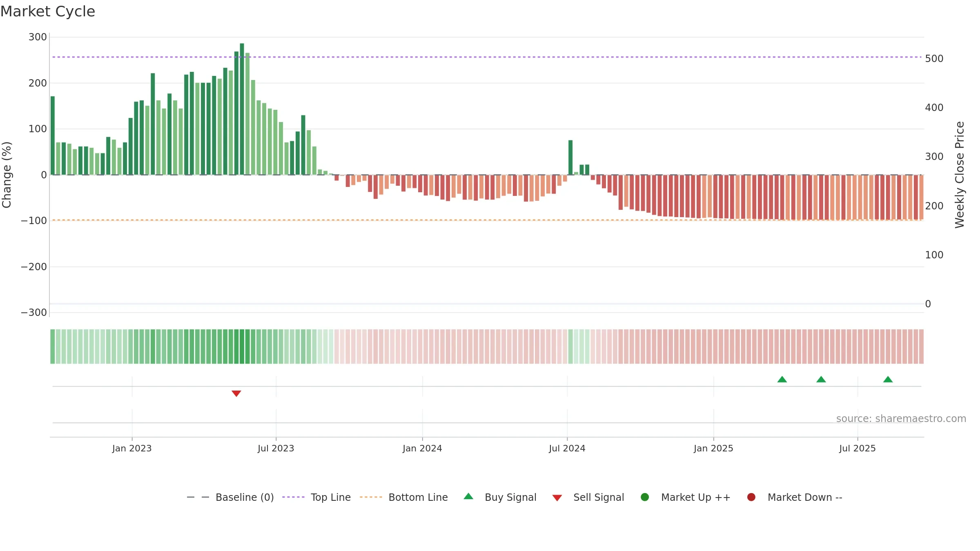Click the orange dotted Bottom Line legend swatch
Viewport: 980px width, 551px height.
point(371,497)
